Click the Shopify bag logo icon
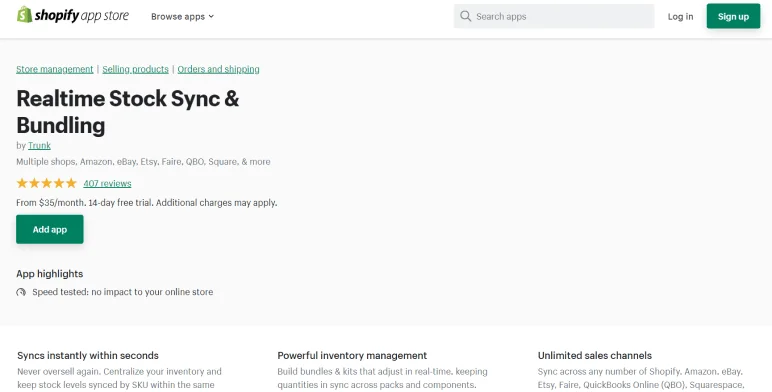 24,15
